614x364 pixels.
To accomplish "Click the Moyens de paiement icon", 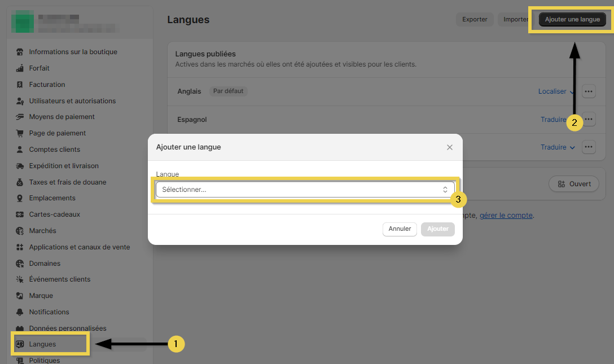I will pyautogui.click(x=20, y=117).
